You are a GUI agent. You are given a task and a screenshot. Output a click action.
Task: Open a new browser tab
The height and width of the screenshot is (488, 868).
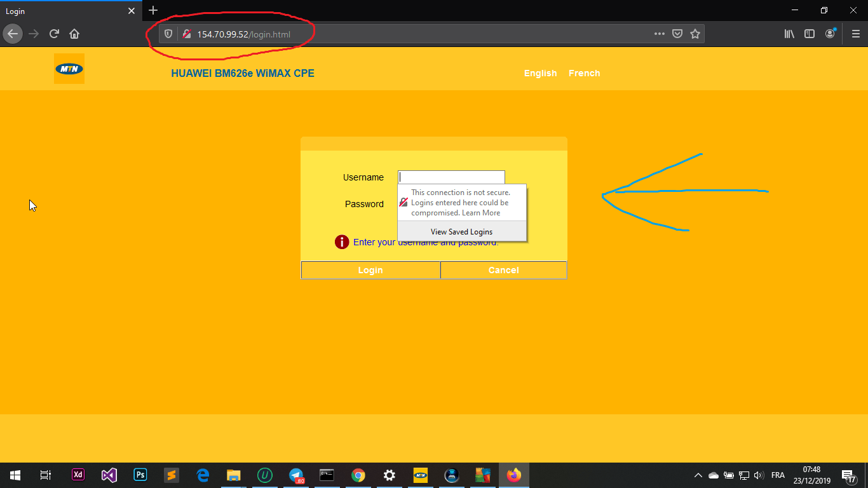point(153,10)
